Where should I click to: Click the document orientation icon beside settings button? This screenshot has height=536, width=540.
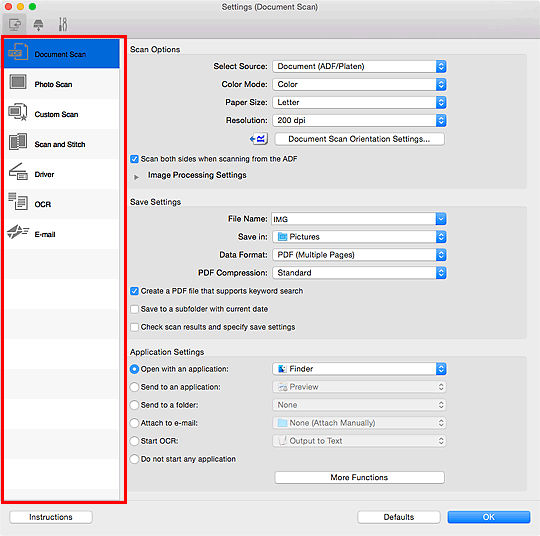click(x=258, y=139)
